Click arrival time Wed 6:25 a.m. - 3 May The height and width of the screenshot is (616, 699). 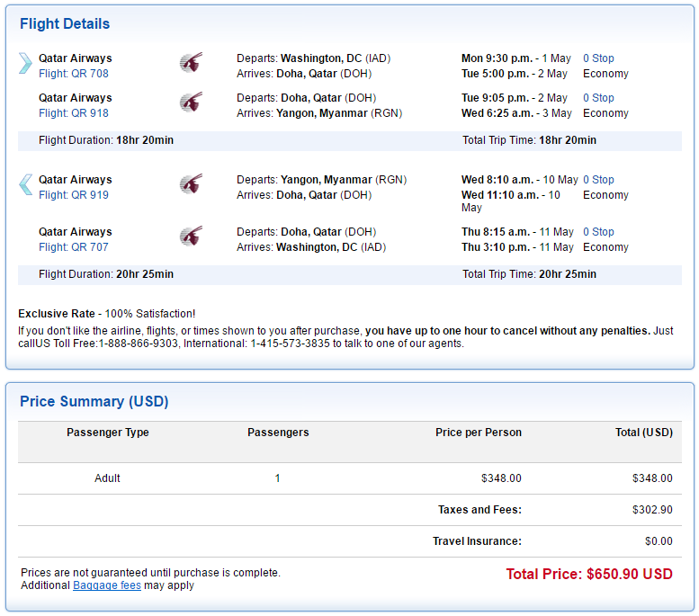[x=516, y=113]
